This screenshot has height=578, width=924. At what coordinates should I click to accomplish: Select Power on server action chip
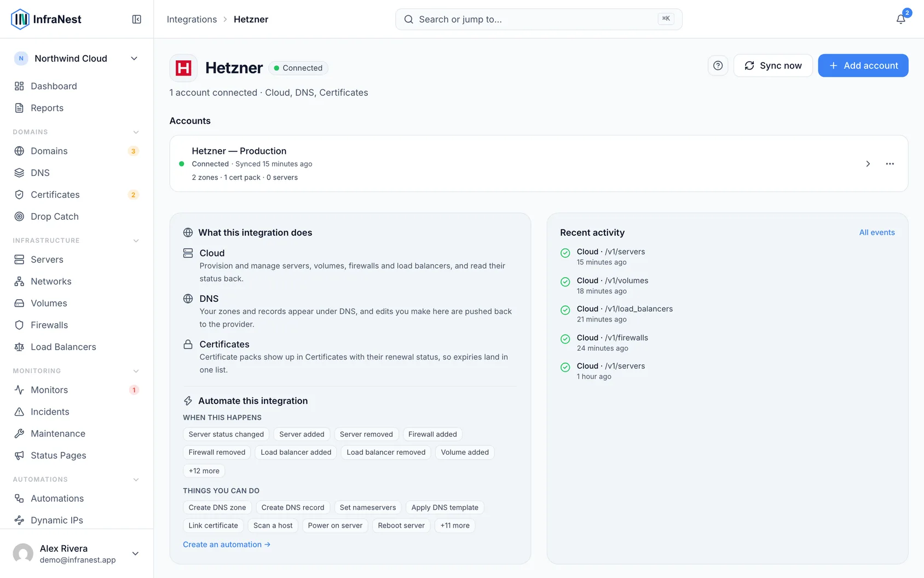(335, 525)
